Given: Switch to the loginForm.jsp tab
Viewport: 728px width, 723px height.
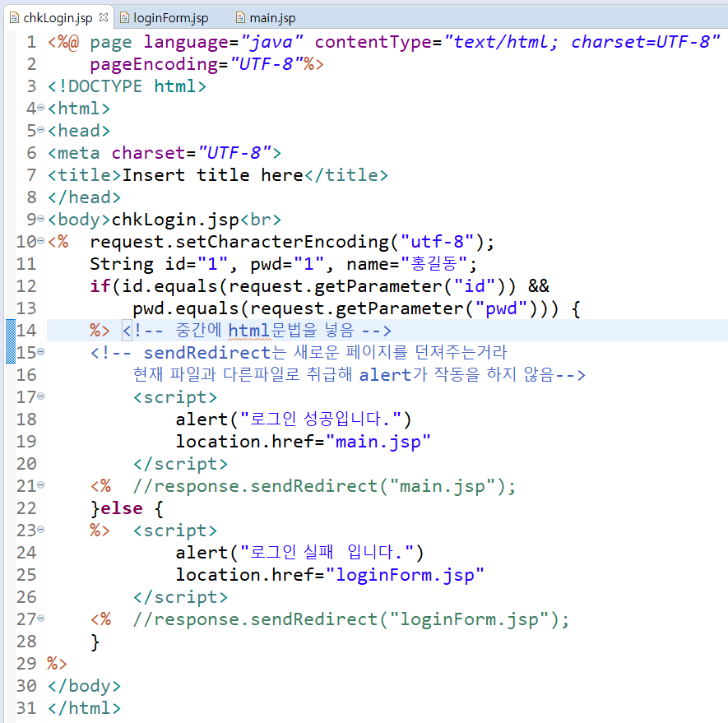Looking at the screenshot, I should pyautogui.click(x=170, y=18).
